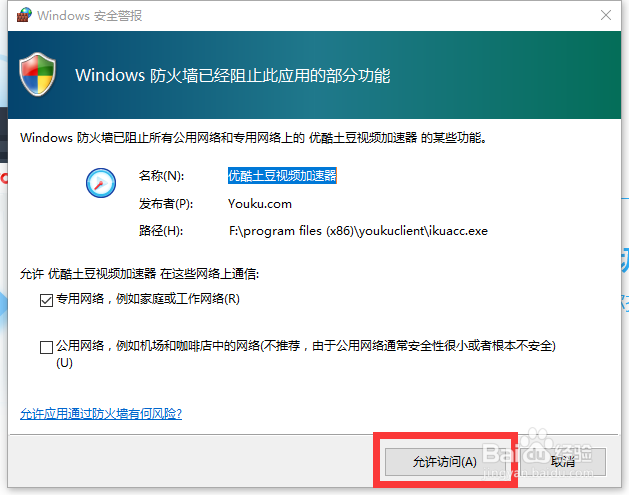Close the Windows 安全警报 dialog
Viewport: 629px width, 495px height.
coord(606,15)
